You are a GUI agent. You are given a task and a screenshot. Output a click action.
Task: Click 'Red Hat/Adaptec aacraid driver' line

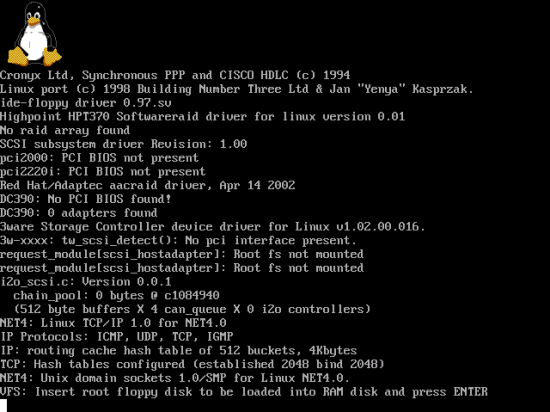tap(148, 185)
